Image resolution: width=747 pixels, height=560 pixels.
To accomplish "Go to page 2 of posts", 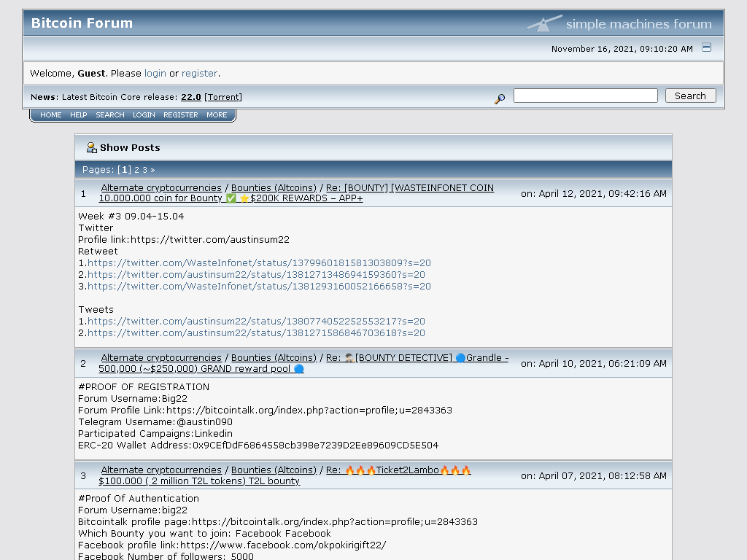I will click(x=136, y=170).
